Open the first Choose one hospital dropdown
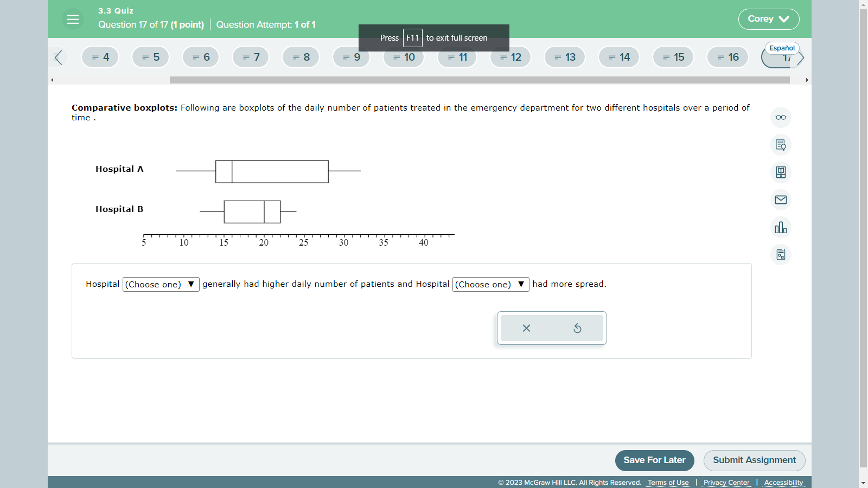The height and width of the screenshot is (488, 868). click(x=161, y=284)
